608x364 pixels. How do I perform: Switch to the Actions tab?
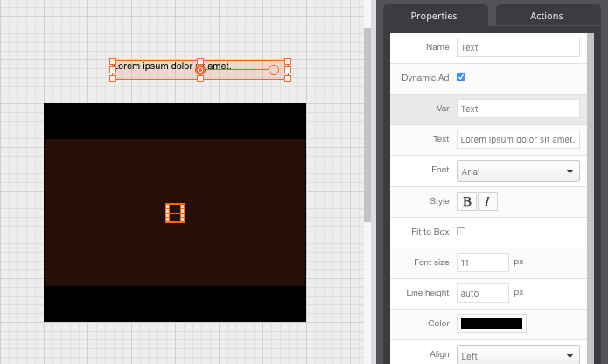click(x=548, y=16)
